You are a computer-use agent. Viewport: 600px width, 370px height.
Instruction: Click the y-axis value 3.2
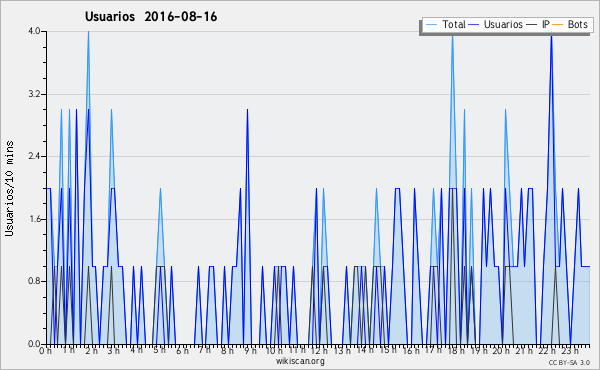click(x=34, y=94)
